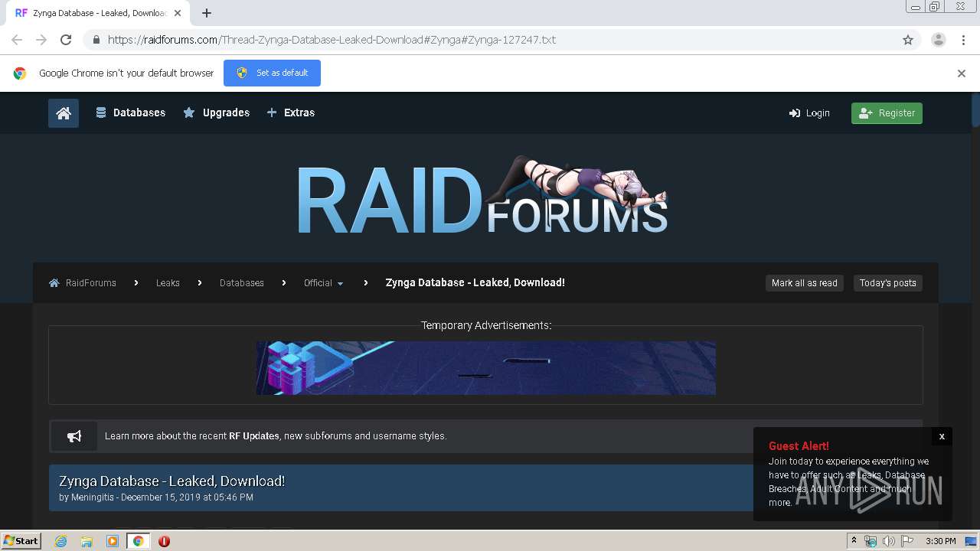Click Chrome back navigation arrow

pyautogui.click(x=17, y=40)
